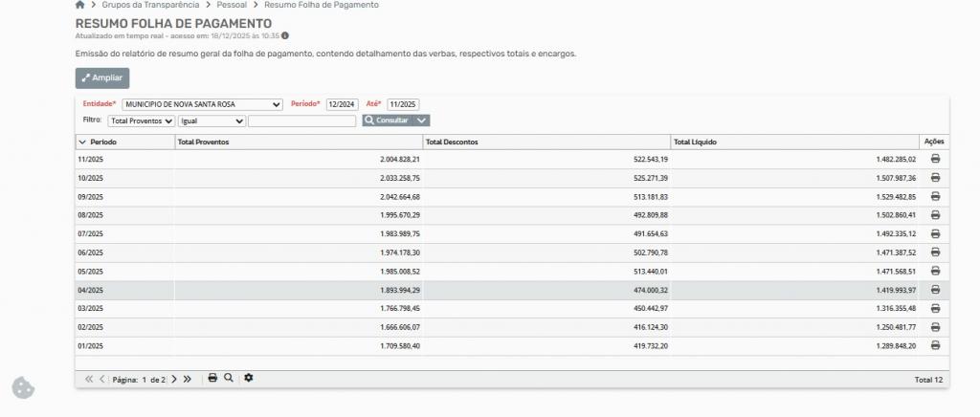
Task: Print the 11/2025 payroll row
Action: 935,159
